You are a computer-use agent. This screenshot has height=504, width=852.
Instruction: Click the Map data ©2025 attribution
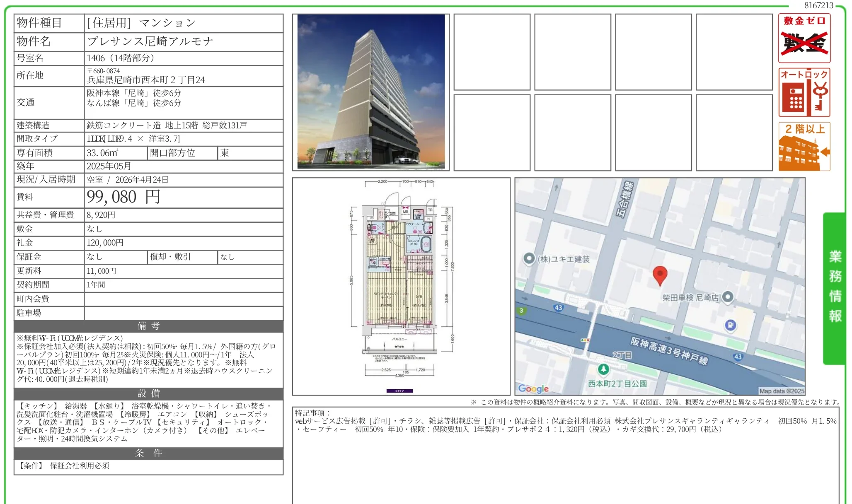[x=782, y=391]
